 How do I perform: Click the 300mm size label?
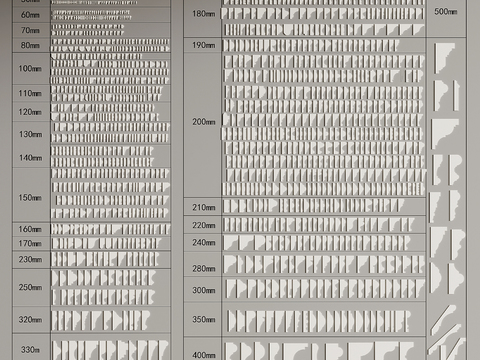pos(203,290)
